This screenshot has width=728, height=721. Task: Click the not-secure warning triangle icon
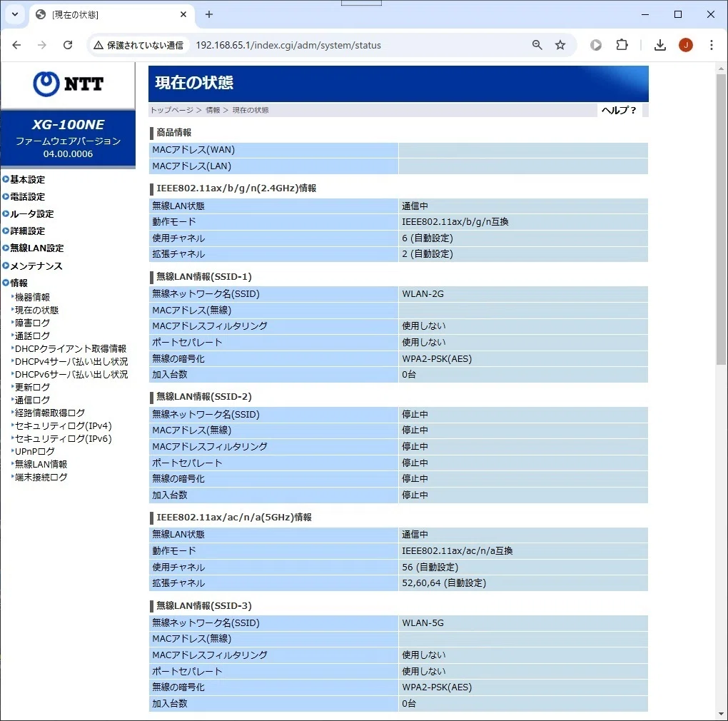98,45
